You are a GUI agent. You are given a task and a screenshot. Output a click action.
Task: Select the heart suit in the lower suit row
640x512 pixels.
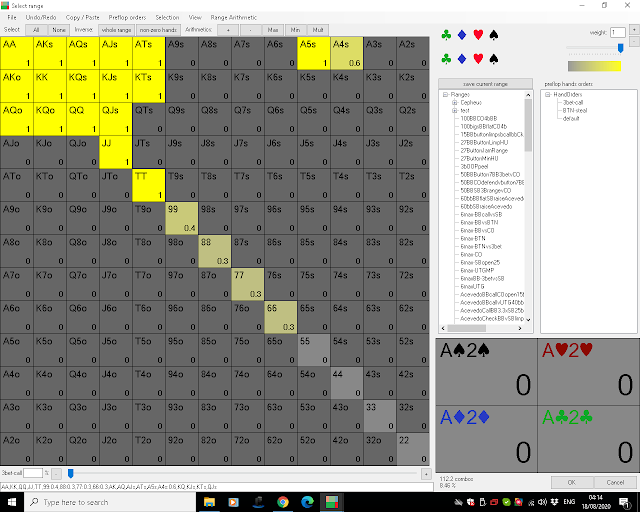coord(478,59)
